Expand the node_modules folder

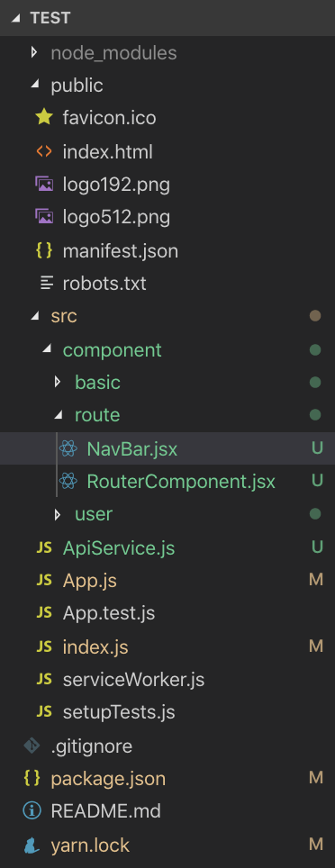coord(34,52)
